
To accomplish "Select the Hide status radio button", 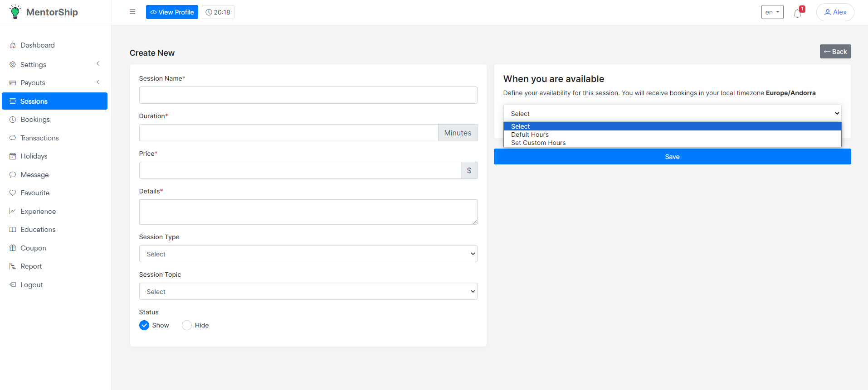I will point(187,325).
